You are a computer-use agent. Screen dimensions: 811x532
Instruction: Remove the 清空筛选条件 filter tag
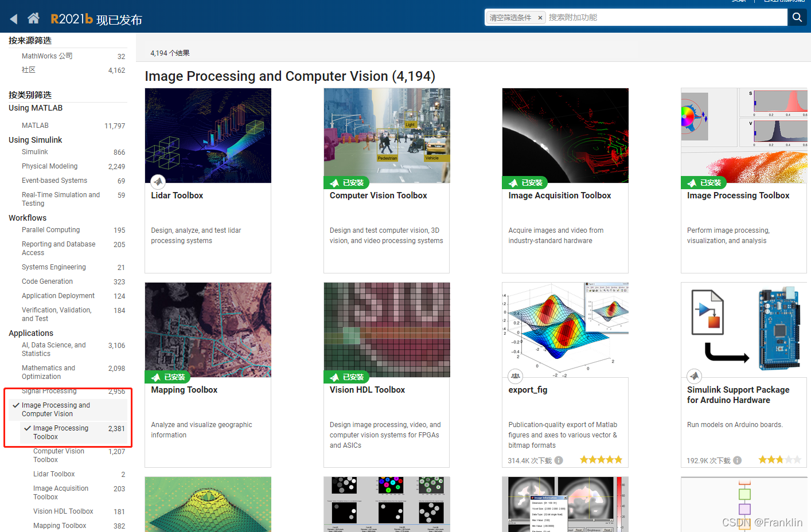(x=540, y=18)
